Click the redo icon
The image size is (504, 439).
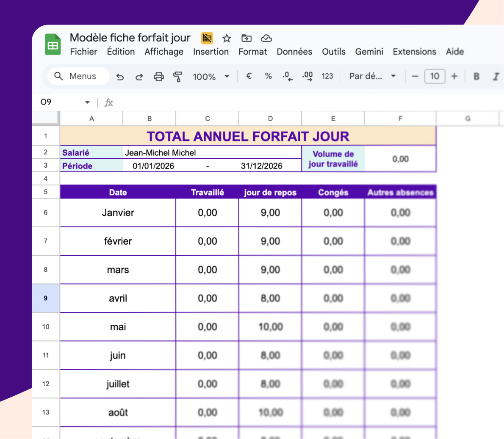tap(139, 77)
